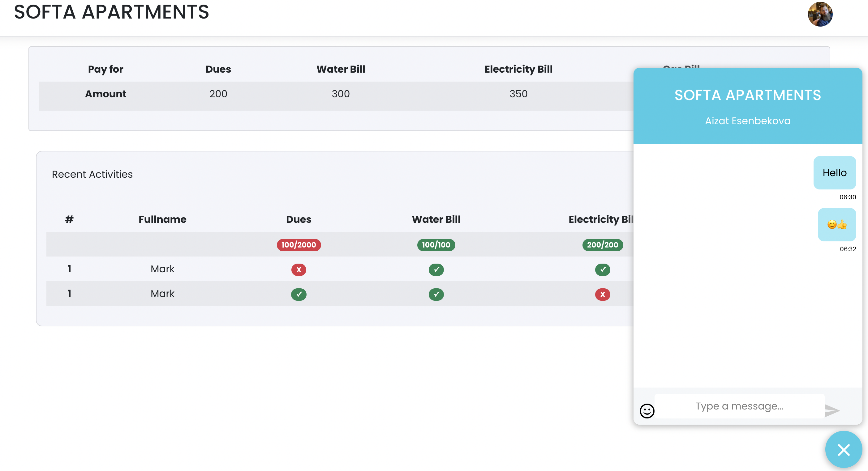
Task: Click the green 100/100 Water Bill badge
Action: pyautogui.click(x=436, y=245)
